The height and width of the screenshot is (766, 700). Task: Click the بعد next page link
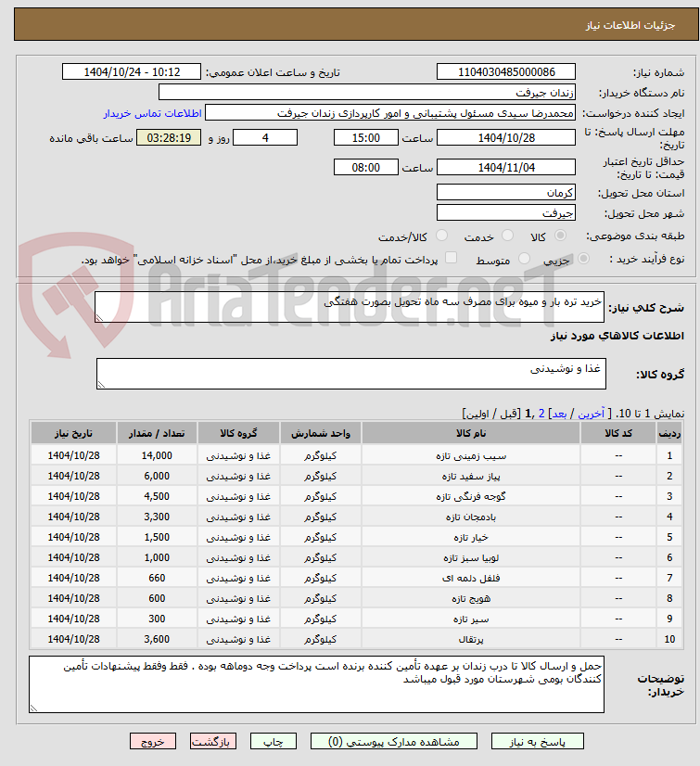(559, 414)
